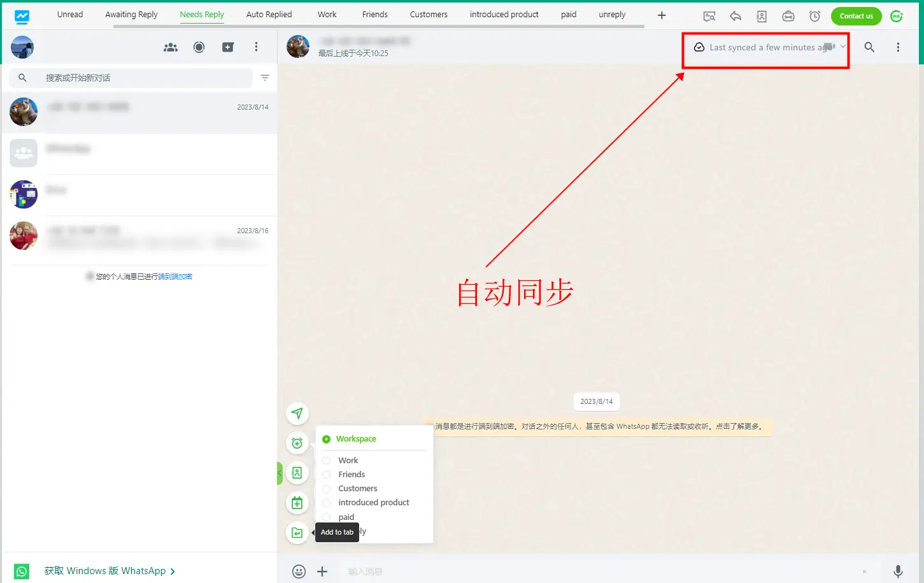The height and width of the screenshot is (583, 924).
Task: Click the Contact us button
Action: coord(856,16)
